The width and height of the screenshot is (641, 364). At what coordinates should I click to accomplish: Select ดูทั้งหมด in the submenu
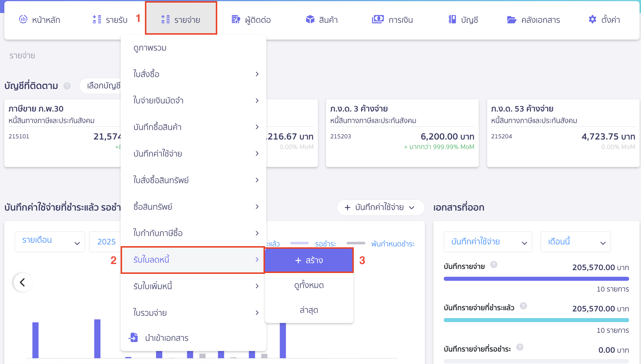pyautogui.click(x=309, y=285)
